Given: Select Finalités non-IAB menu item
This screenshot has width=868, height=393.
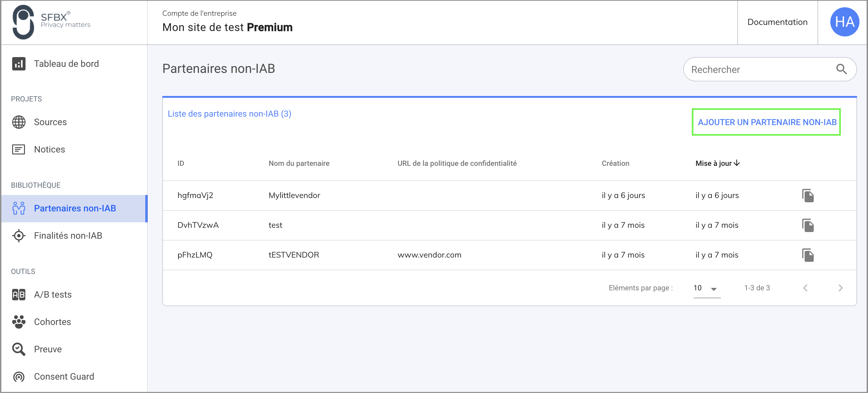Looking at the screenshot, I should pos(68,235).
